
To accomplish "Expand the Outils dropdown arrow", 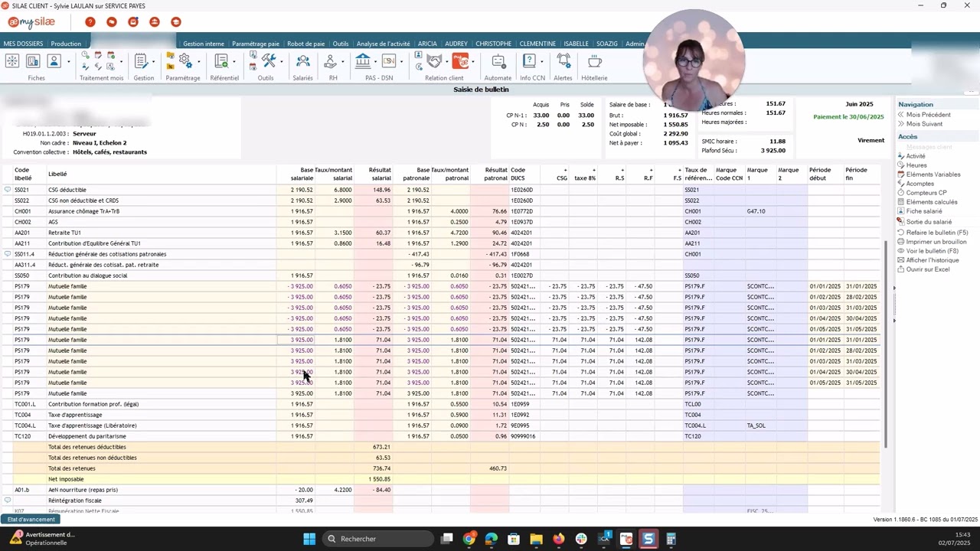I will pyautogui.click(x=281, y=62).
